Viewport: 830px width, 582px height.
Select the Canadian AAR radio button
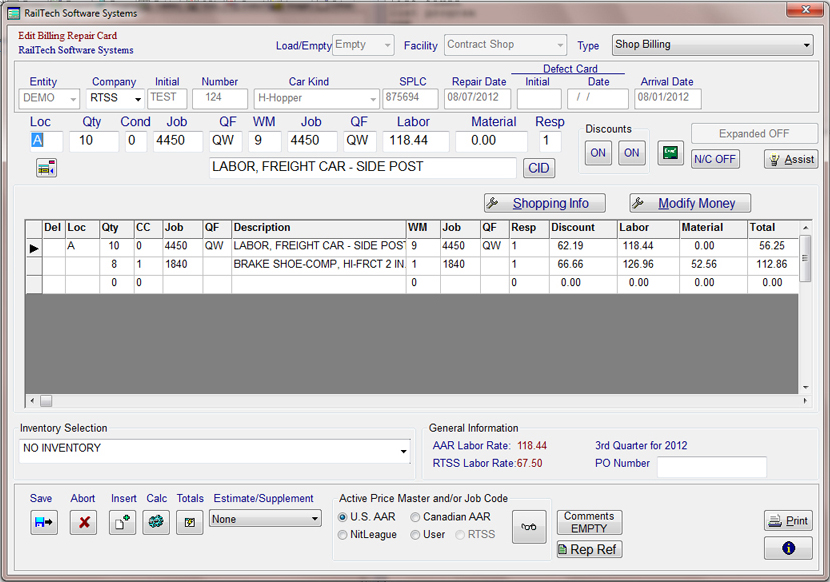[416, 517]
